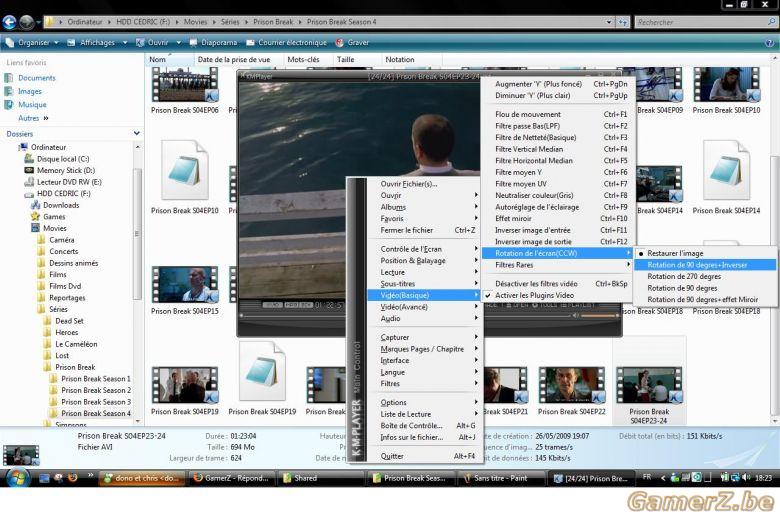Choose Quitter in the KMPlayer menu
This screenshot has width=780, height=519.
(423, 456)
